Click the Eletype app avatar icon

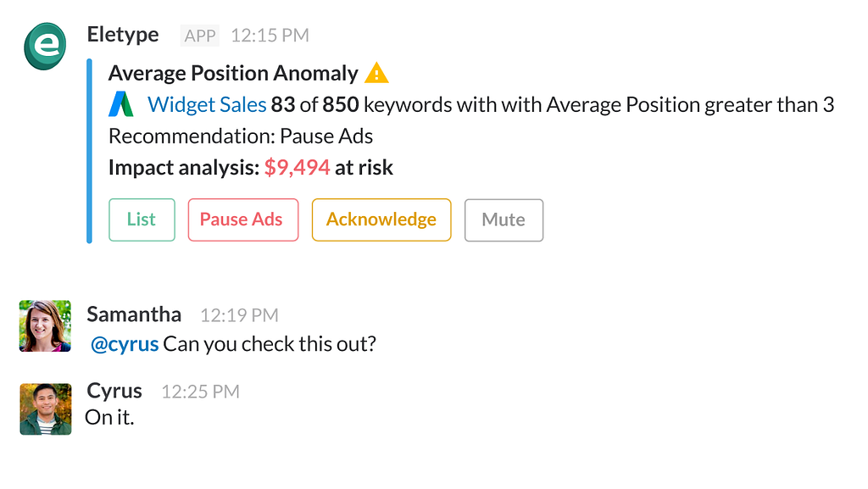click(45, 47)
